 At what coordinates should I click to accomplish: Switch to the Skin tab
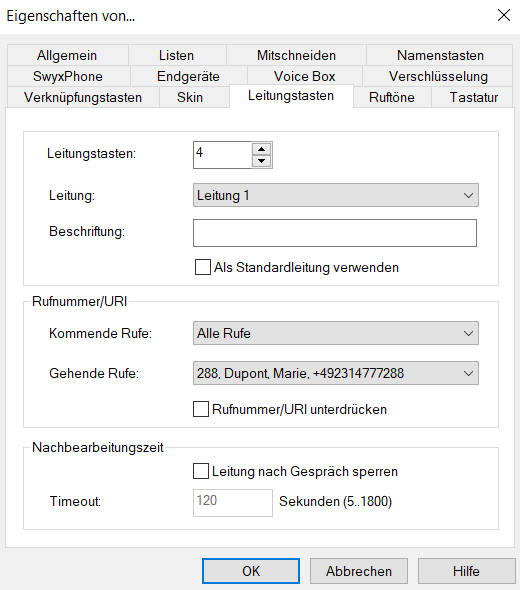[190, 97]
